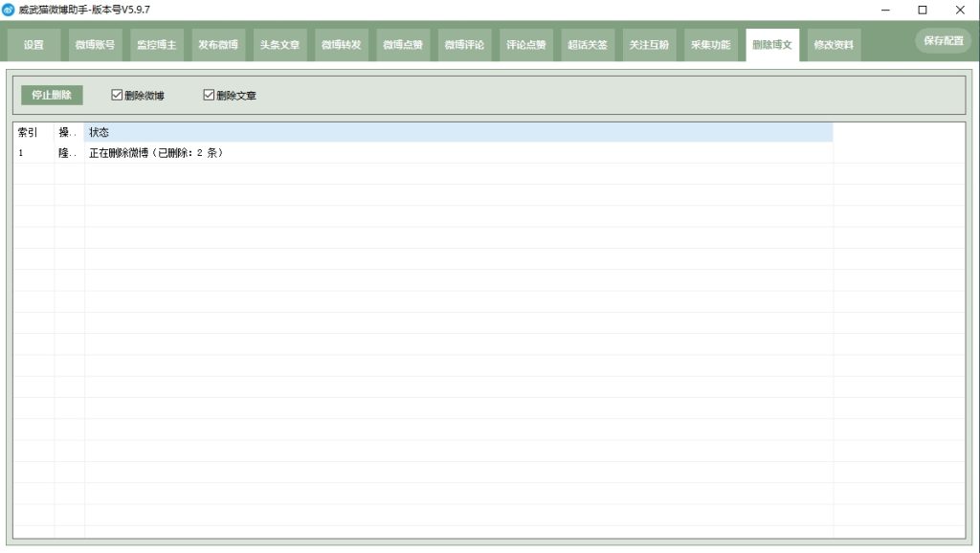Screen dimensions: 980x553
Task: Open the 微博评论 tab
Action: [x=464, y=45]
